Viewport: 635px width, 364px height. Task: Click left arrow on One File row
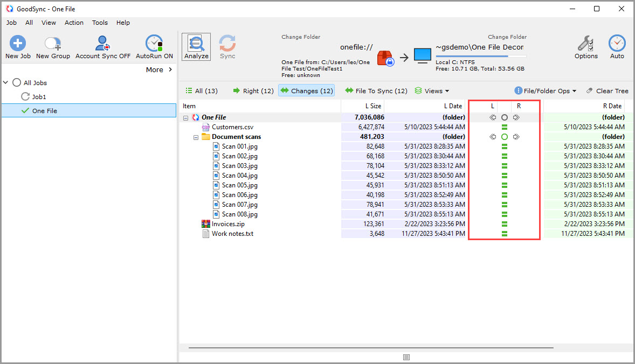[x=493, y=117]
